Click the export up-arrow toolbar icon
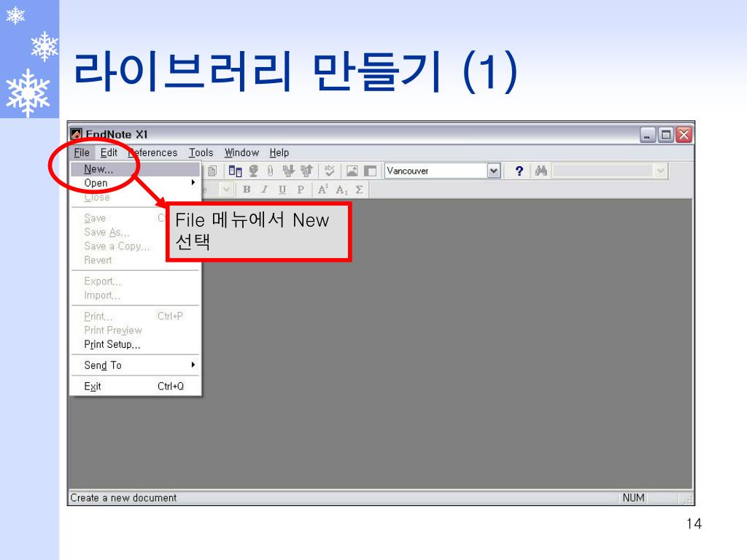The width and height of the screenshot is (747, 560). (306, 171)
